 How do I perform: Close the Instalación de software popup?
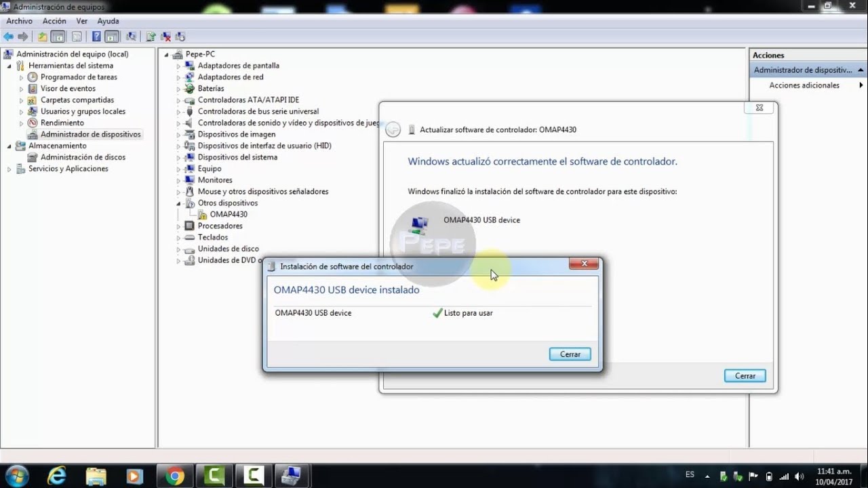[583, 264]
